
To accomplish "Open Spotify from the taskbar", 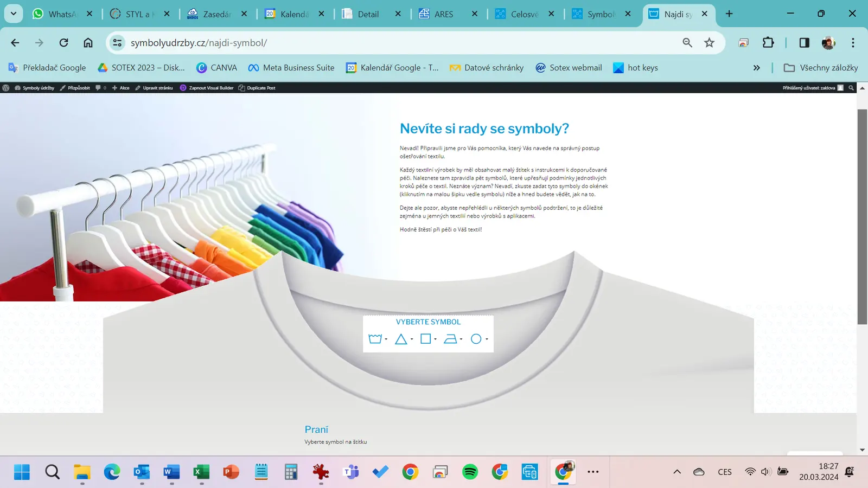I will click(470, 472).
